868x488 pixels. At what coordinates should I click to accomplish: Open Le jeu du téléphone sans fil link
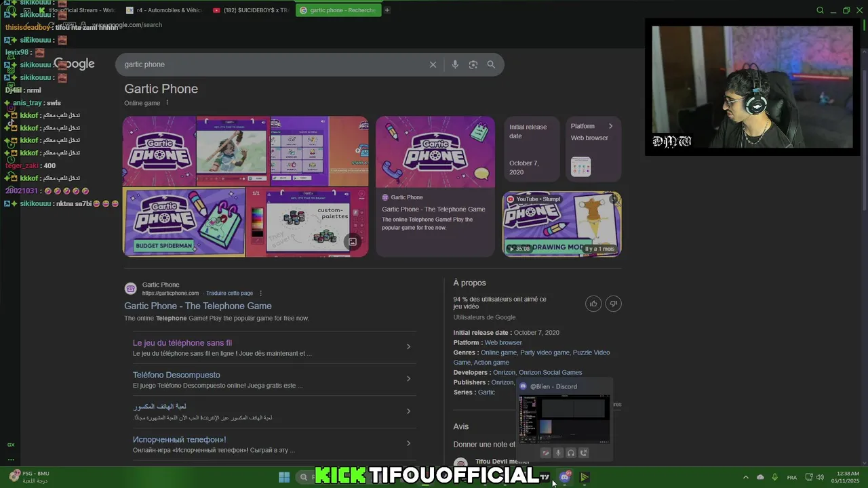(x=182, y=343)
